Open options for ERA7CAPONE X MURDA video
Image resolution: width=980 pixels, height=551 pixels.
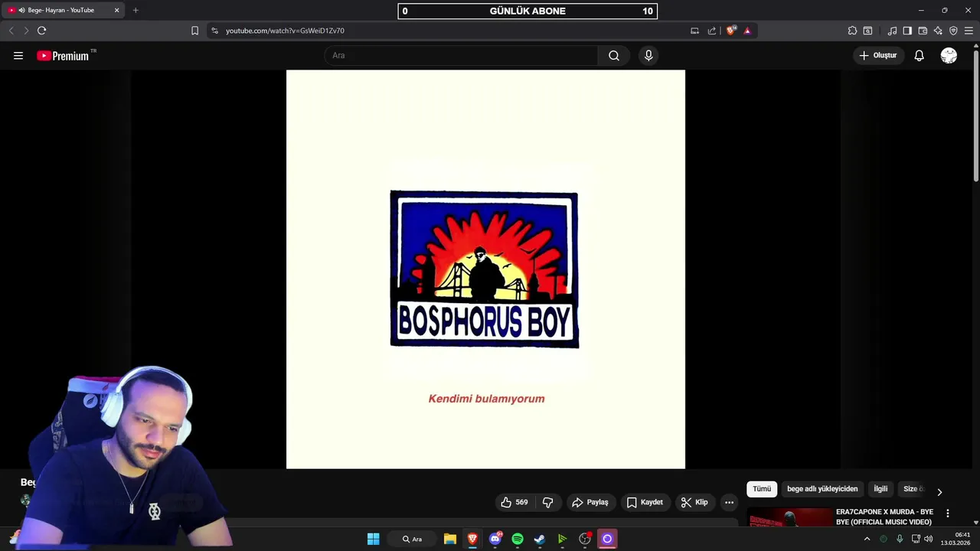[x=948, y=514]
